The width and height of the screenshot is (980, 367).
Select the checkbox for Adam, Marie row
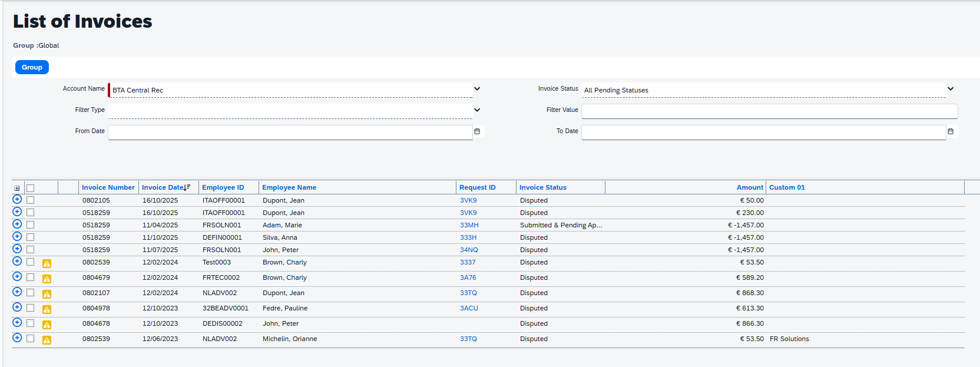[x=31, y=225]
